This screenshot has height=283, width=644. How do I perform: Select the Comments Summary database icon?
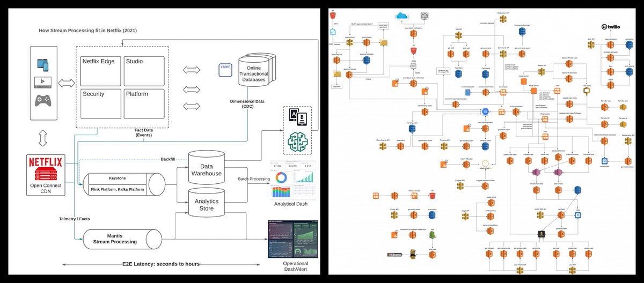522,32
